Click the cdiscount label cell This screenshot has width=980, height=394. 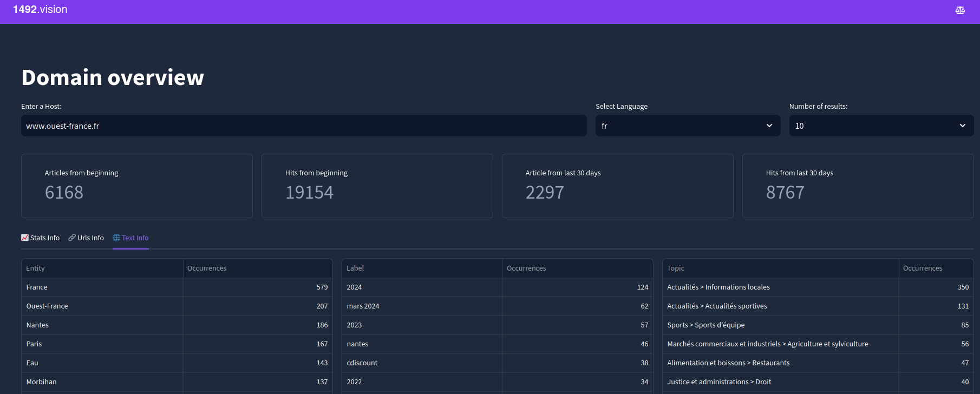[362, 363]
